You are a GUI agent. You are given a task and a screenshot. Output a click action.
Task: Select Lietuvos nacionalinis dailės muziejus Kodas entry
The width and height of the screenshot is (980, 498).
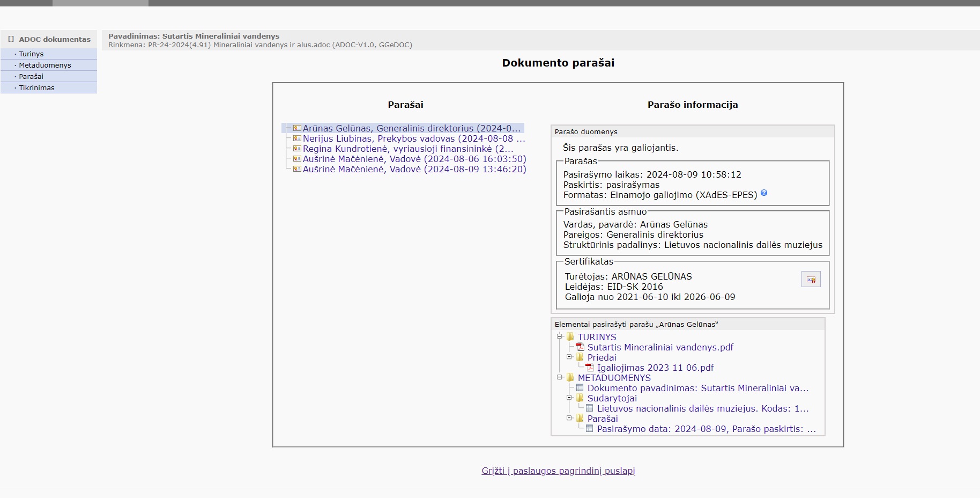coord(702,408)
